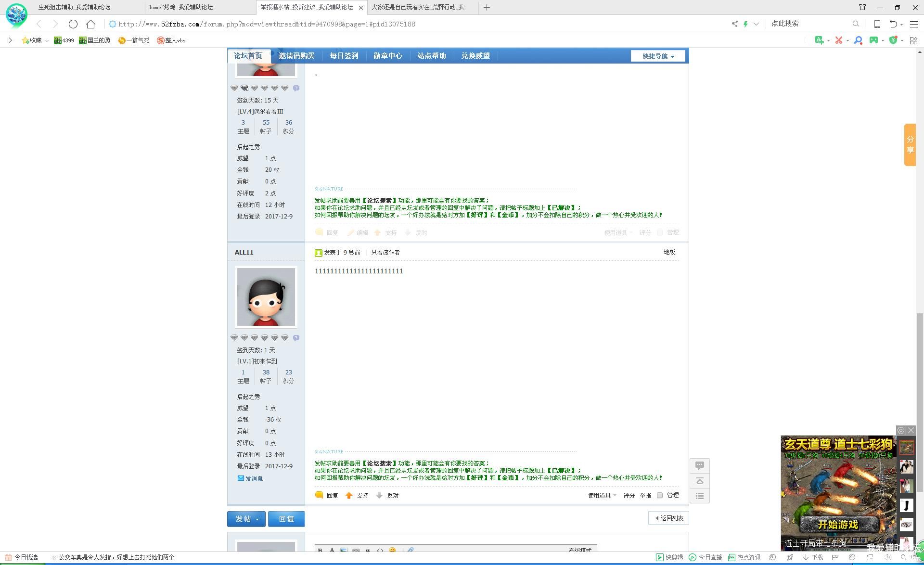Reload the page with the refresh icon
924x565 pixels.
[x=73, y=24]
